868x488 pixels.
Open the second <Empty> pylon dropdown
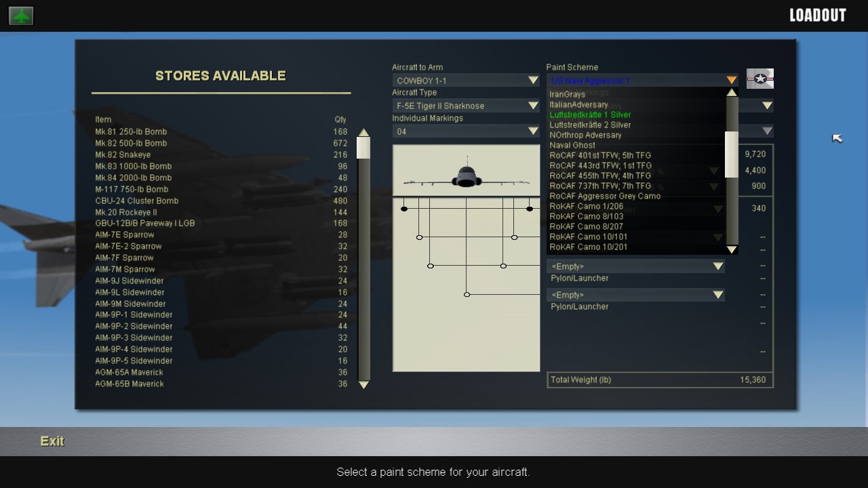[635, 295]
